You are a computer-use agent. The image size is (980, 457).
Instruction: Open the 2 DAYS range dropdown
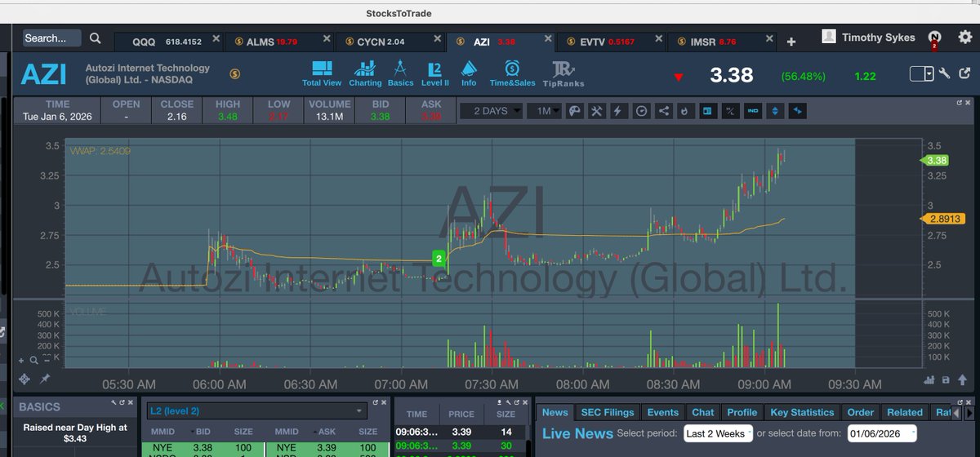pyautogui.click(x=491, y=111)
